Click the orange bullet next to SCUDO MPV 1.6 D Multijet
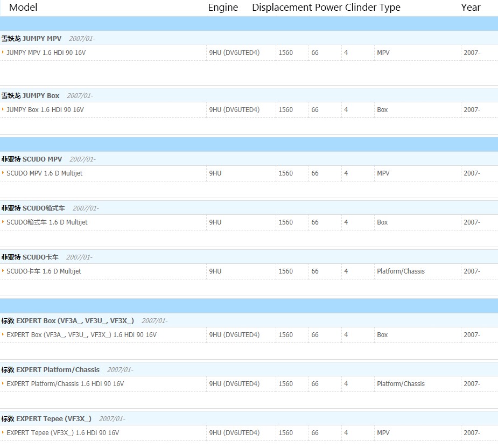Viewport: 498px width, 448px height. 3,173
